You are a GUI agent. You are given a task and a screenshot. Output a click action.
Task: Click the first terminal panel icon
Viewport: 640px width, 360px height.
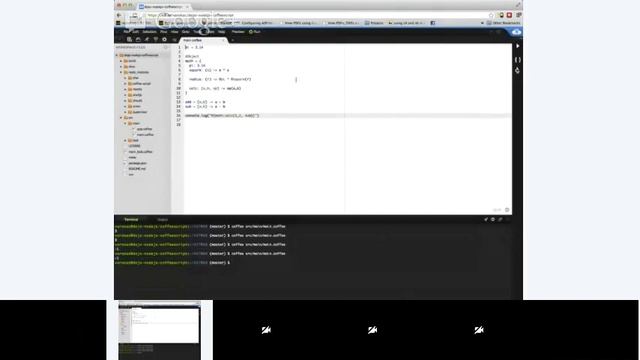click(486, 220)
